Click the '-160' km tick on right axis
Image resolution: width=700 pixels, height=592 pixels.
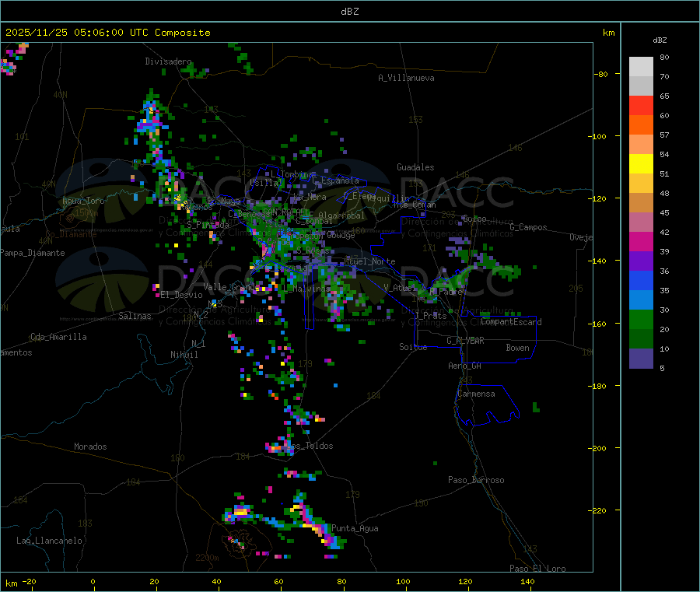click(599, 324)
